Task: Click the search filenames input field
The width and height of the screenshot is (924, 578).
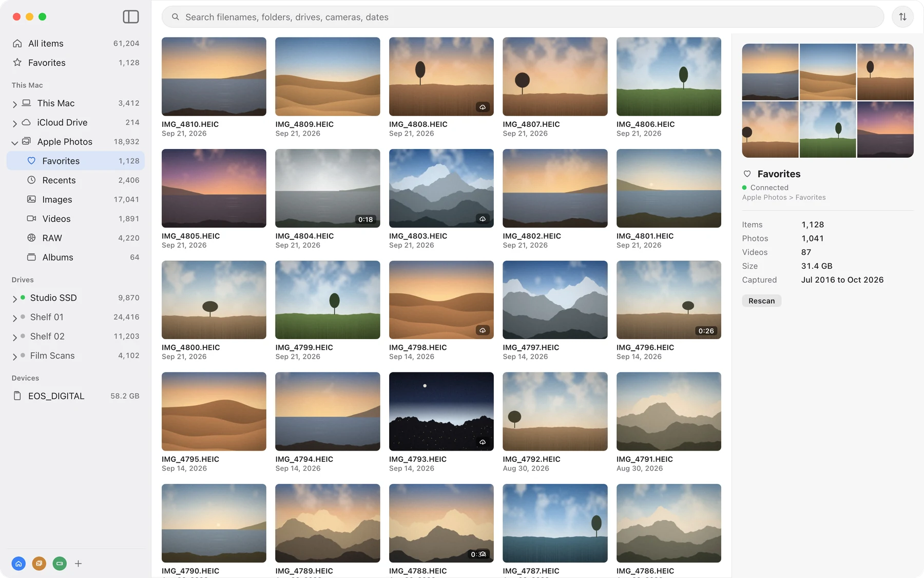Action: pos(523,17)
